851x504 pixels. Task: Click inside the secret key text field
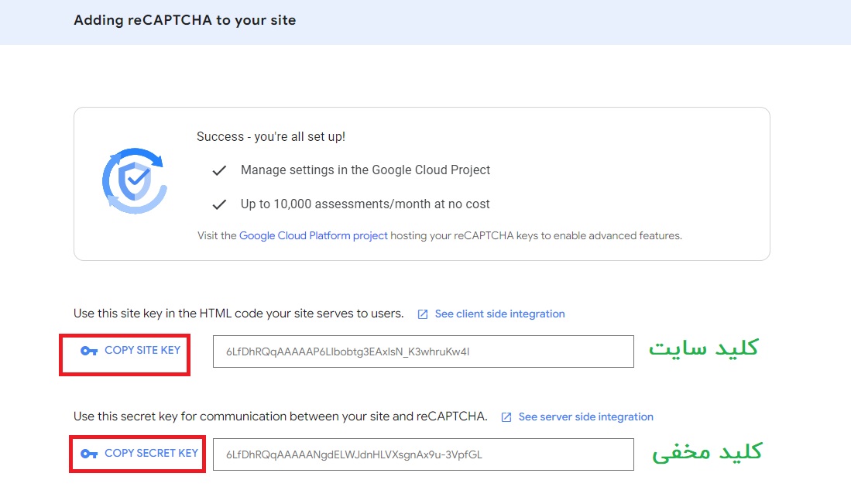[423, 454]
